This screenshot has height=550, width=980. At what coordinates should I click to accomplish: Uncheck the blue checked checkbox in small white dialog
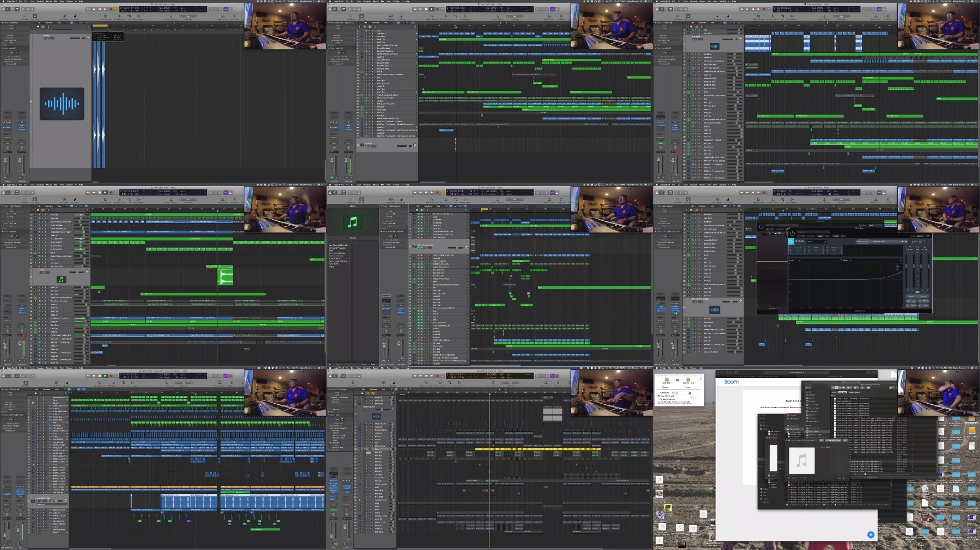coord(659,396)
